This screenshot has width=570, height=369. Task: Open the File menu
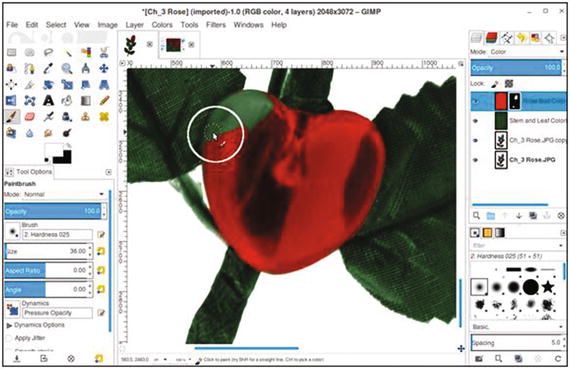click(12, 25)
